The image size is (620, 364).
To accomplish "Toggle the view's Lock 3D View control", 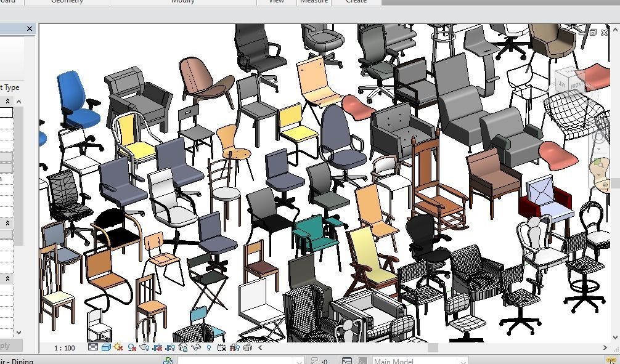I will pos(182,347).
